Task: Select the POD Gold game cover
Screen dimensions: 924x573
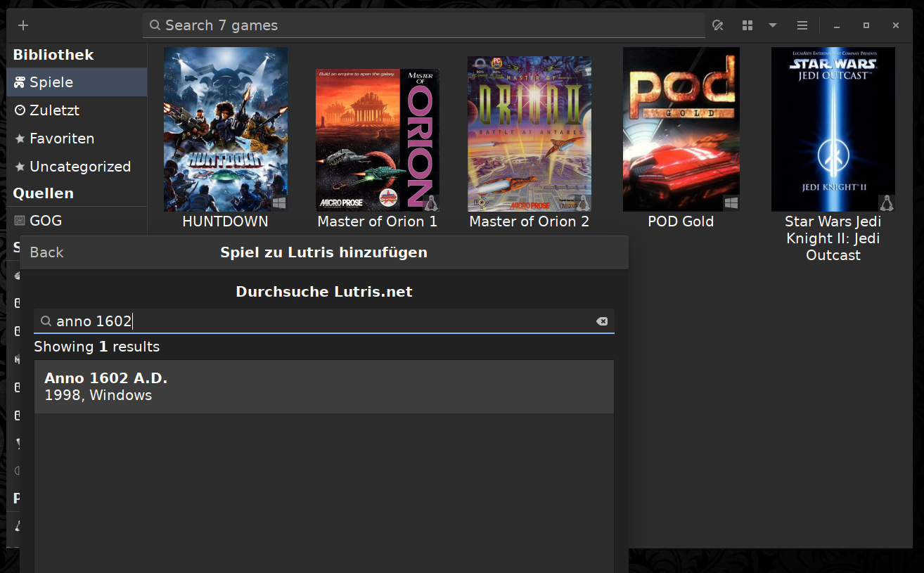Action: (x=681, y=129)
